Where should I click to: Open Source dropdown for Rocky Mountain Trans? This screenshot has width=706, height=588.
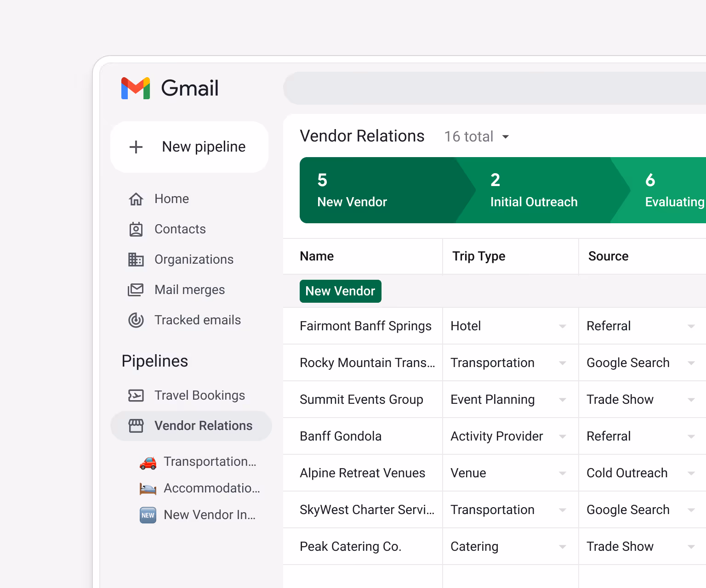click(x=691, y=363)
